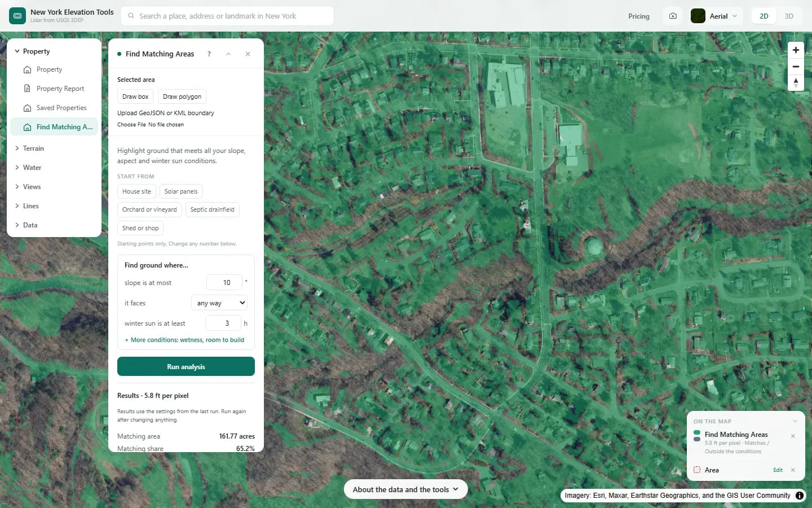Click the New York Elevation Tools logo icon
The height and width of the screenshot is (508, 812).
17,16
